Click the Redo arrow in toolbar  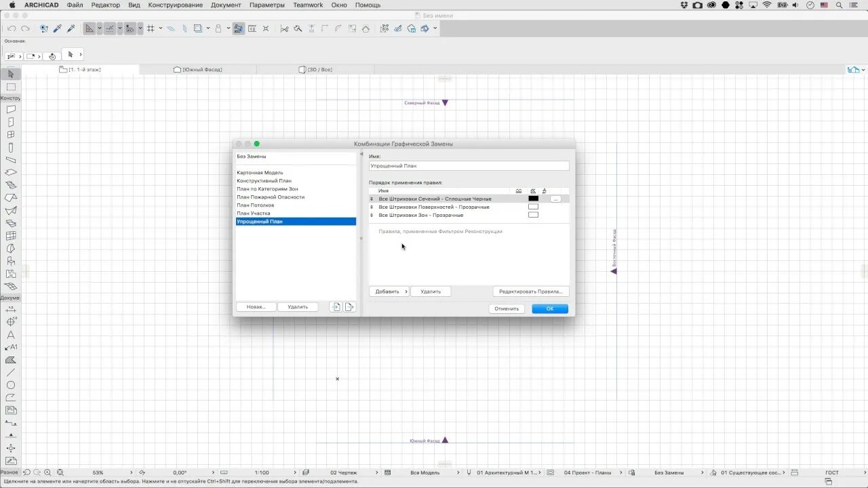pyautogui.click(x=25, y=28)
